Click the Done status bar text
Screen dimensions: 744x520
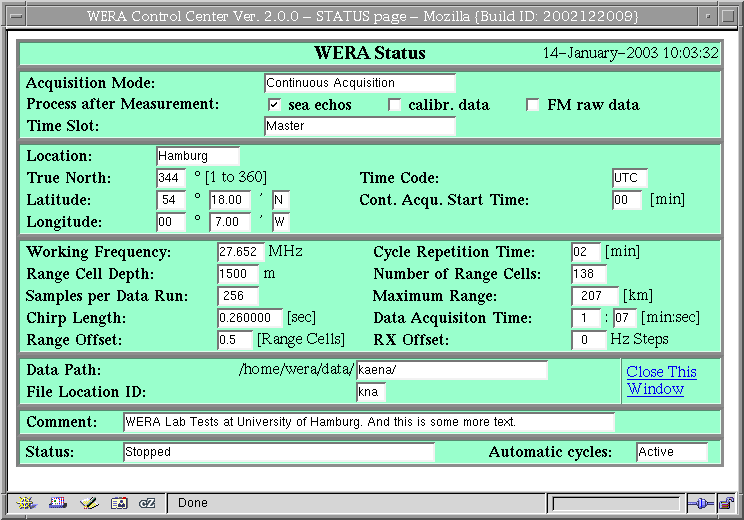tap(193, 503)
